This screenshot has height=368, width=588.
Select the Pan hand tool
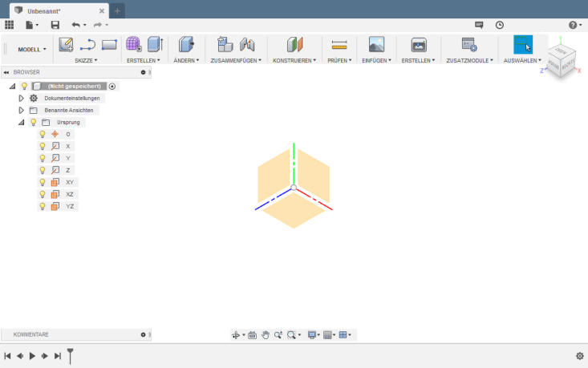click(x=266, y=335)
